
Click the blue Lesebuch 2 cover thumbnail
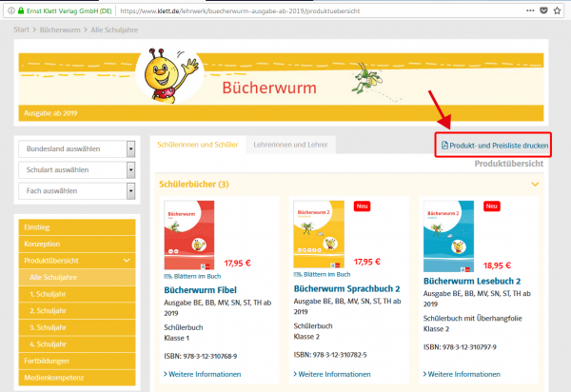point(448,236)
